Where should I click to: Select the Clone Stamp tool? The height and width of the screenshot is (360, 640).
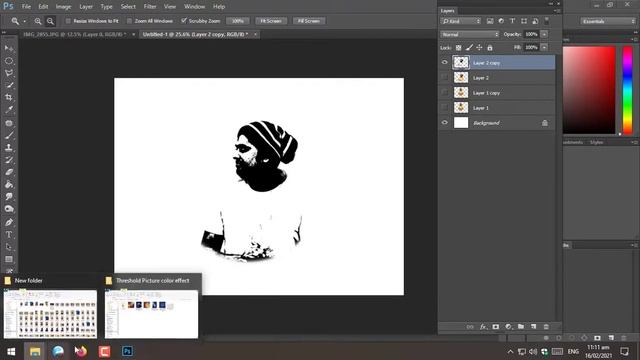pos(9,147)
